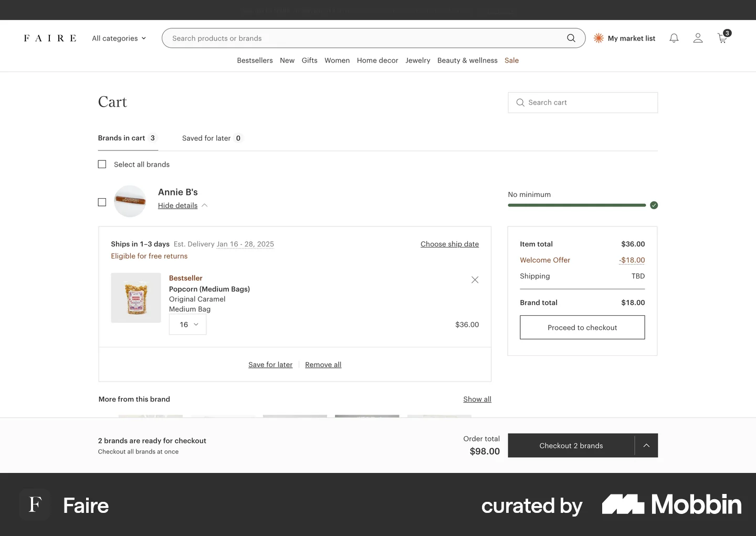Click the Popcorn (Medium Bags) product title

[x=209, y=289]
